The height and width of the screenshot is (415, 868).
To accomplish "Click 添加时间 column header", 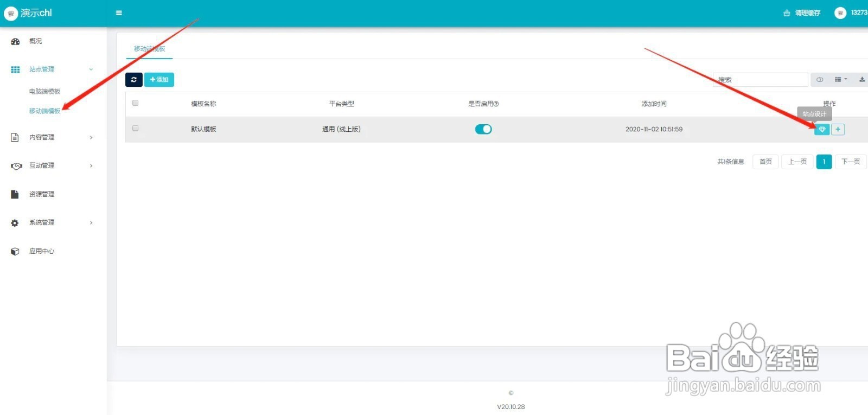I will click(654, 104).
